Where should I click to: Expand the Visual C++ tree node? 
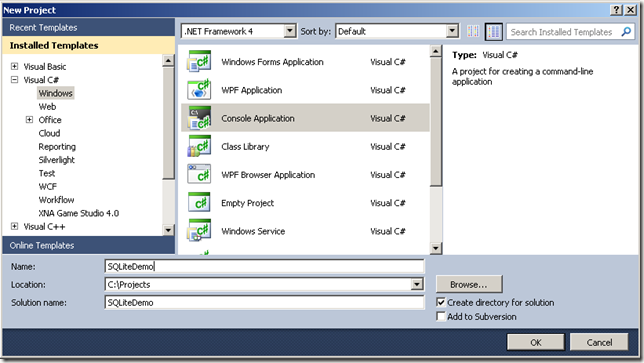coord(14,226)
